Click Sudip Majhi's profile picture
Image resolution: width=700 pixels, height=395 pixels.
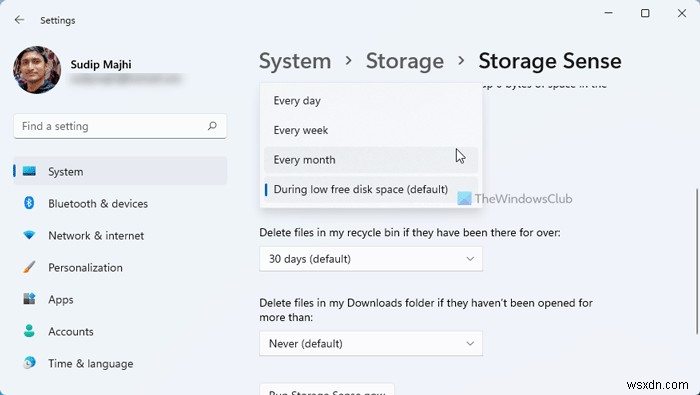click(37, 70)
